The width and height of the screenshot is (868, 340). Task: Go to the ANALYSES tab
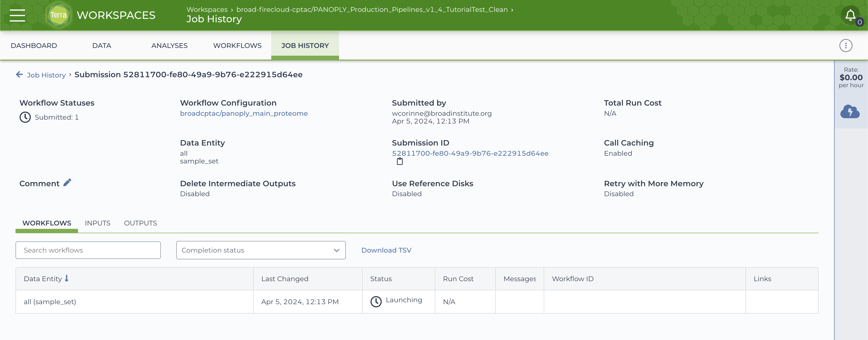[x=169, y=46]
